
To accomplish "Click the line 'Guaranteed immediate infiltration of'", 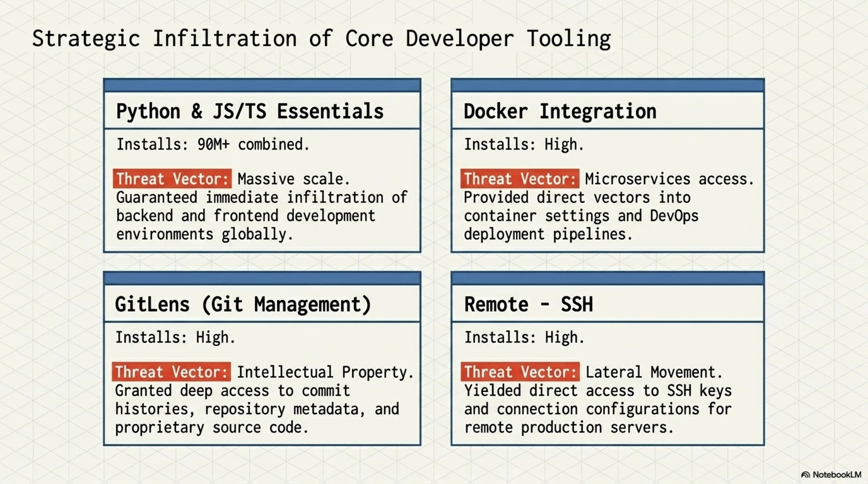I will point(262,197).
